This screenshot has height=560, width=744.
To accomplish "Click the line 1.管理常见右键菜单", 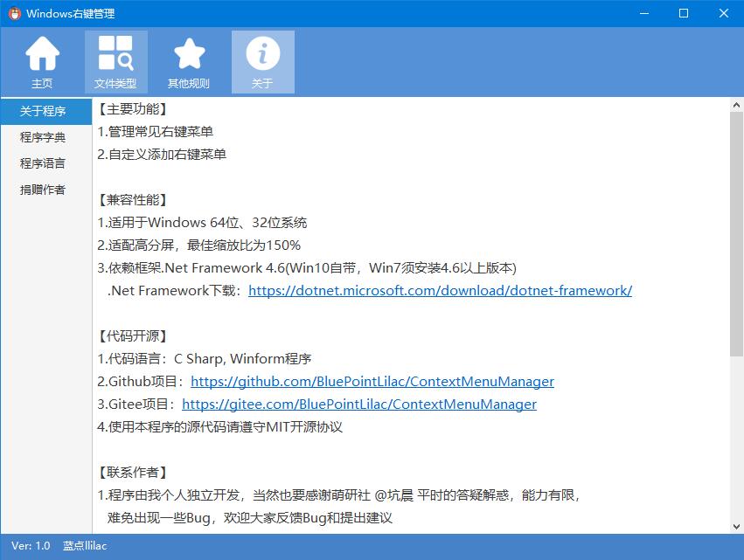I will coord(155,132).
